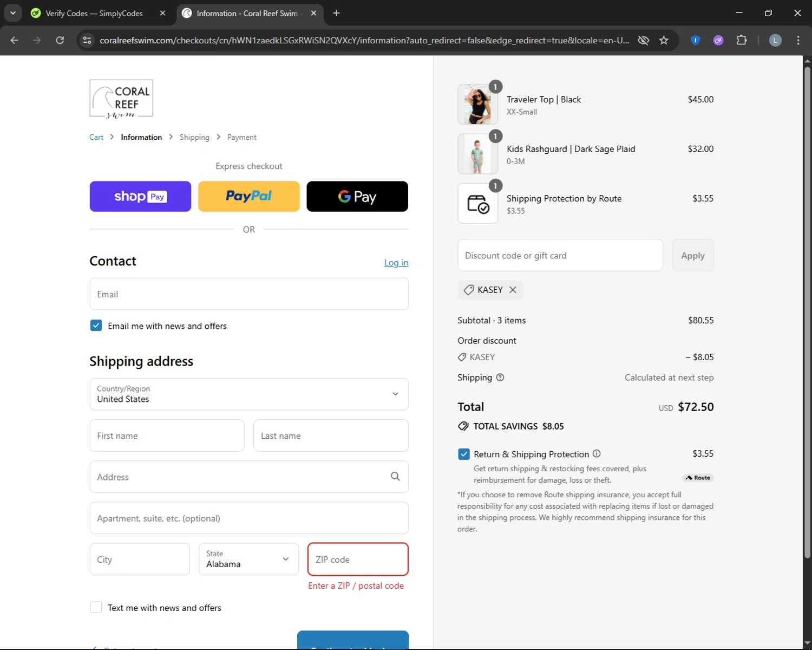This screenshot has height=650, width=812.
Task: Open Country/Region dropdown
Action: click(x=249, y=394)
